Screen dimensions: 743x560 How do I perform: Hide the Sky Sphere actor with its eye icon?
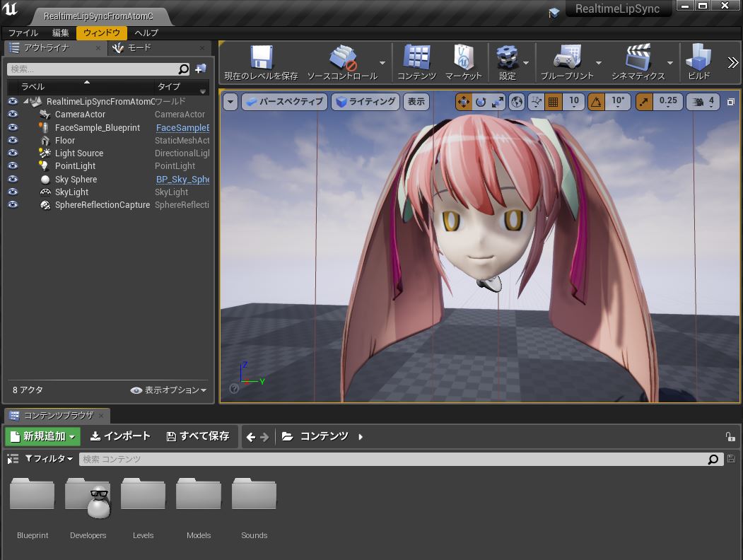12,179
